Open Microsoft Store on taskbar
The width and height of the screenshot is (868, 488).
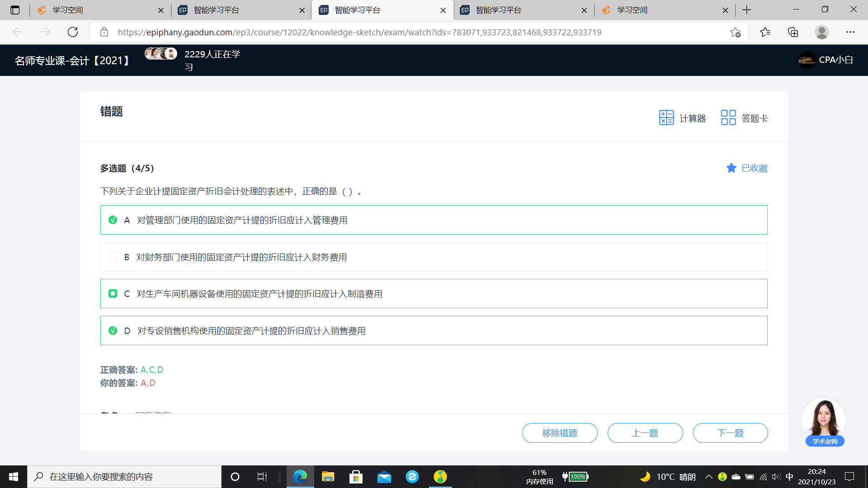356,477
